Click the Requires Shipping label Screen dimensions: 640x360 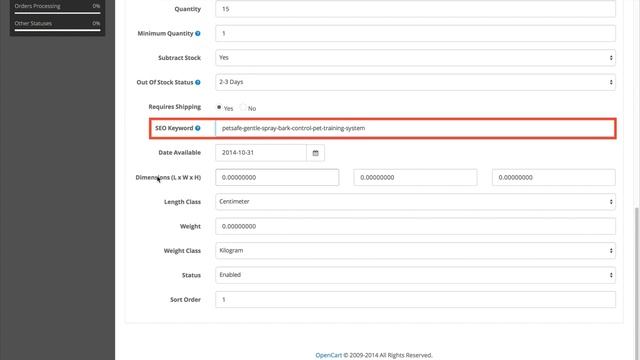tap(175, 107)
